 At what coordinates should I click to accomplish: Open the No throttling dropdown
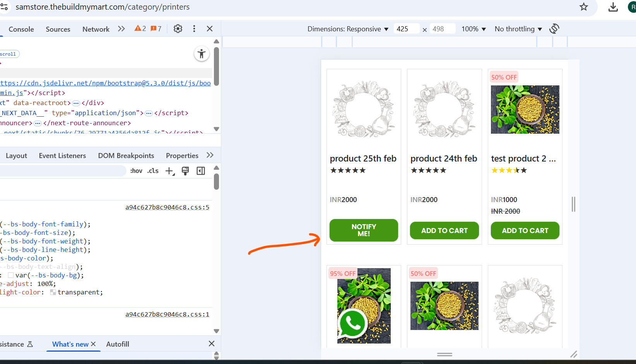518,29
